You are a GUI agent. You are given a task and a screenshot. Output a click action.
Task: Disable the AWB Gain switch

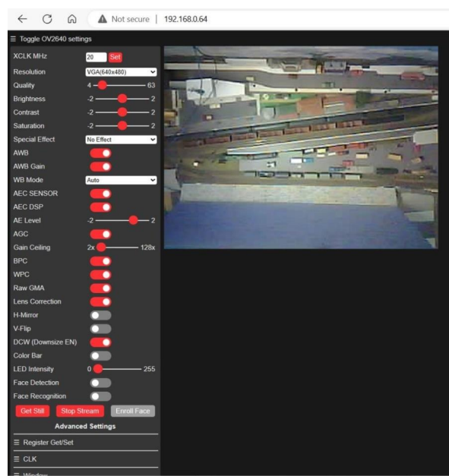click(x=100, y=166)
